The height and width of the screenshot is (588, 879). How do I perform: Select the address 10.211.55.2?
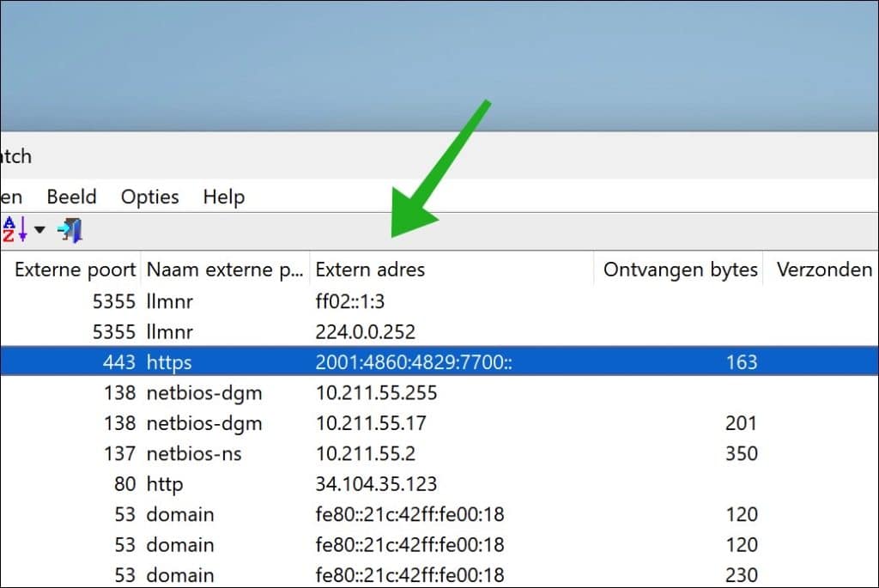[x=365, y=453]
